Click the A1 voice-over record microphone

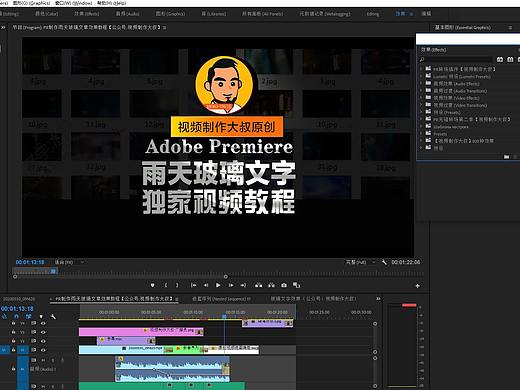pyautogui.click(x=62, y=360)
